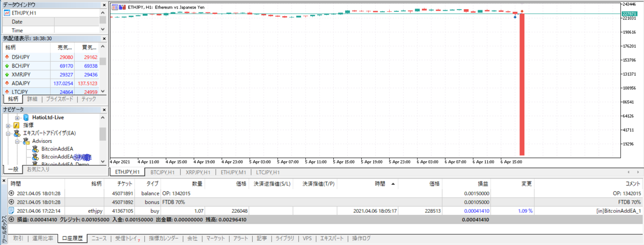Click the LTCJPY down-arrow symbol icon

(7, 92)
